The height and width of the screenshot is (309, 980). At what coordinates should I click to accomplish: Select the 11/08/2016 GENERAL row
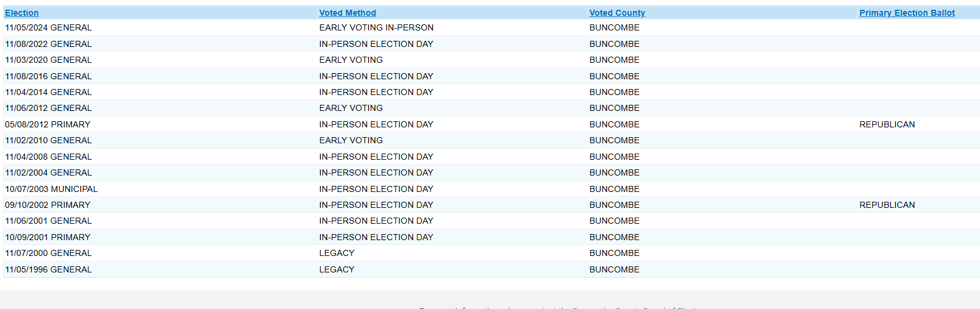click(48, 76)
